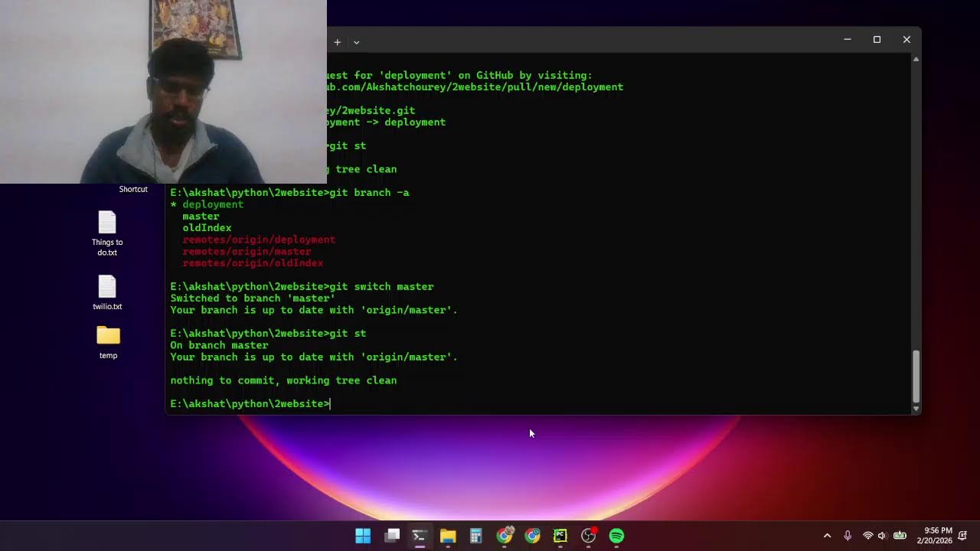Screen dimensions: 980x551
Task: Click the terminal scrollbar thumb
Action: [916, 376]
